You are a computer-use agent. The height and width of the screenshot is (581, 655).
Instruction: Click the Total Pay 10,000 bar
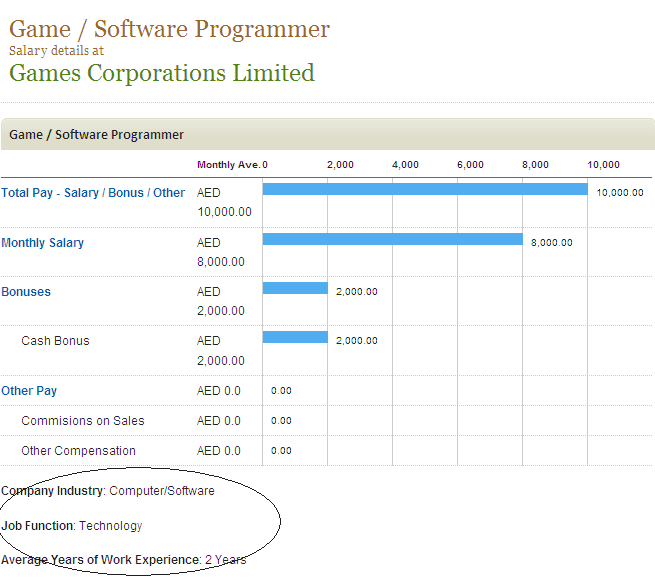pos(425,189)
